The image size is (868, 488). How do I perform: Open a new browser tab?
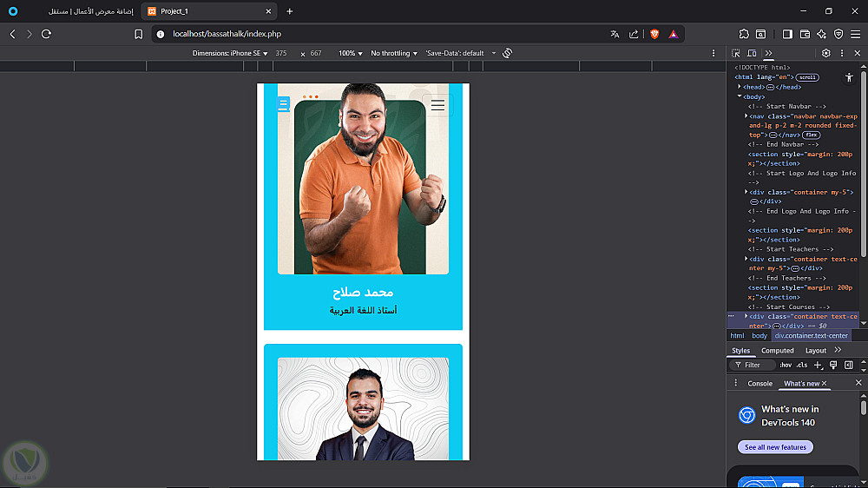coord(290,11)
